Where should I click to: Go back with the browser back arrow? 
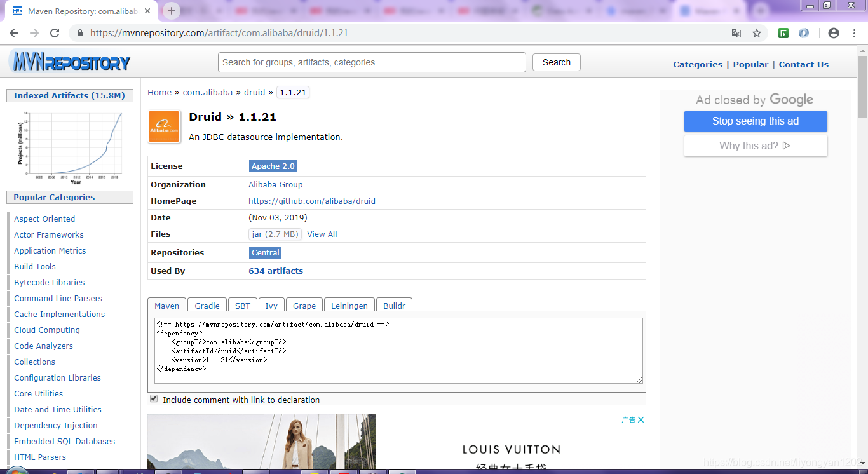click(14, 33)
